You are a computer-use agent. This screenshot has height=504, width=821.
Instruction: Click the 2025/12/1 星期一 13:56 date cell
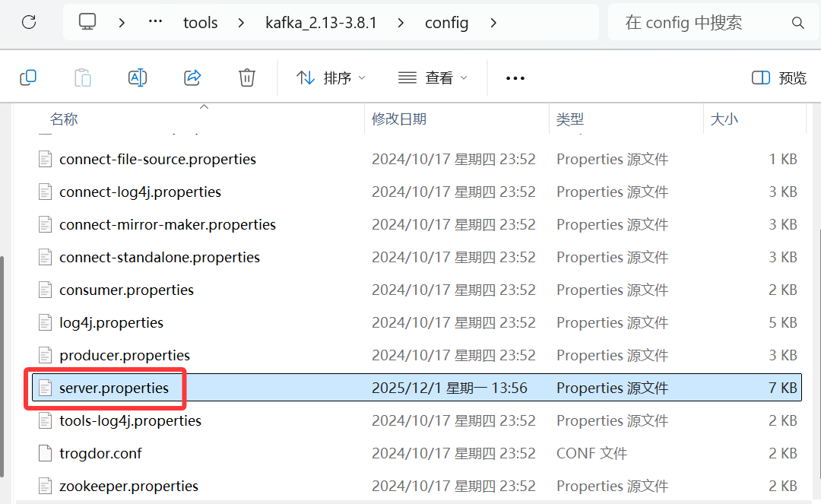point(450,388)
